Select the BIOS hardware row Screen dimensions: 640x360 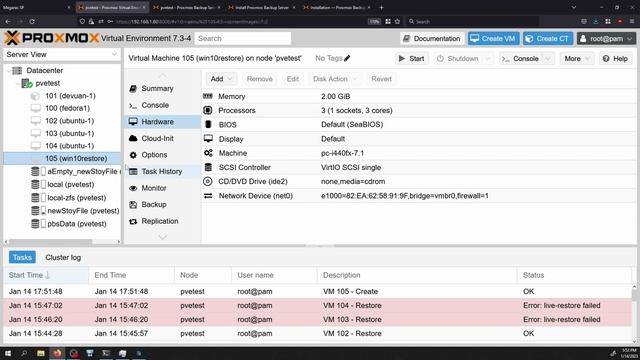click(x=419, y=125)
